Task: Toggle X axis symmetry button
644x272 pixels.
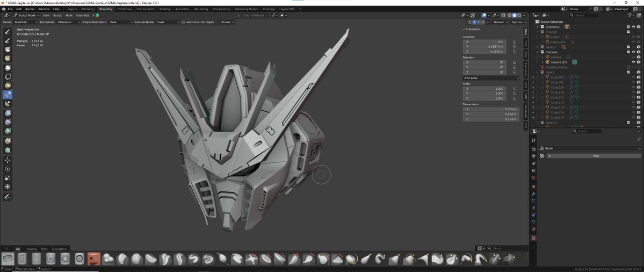Action: (x=474, y=22)
